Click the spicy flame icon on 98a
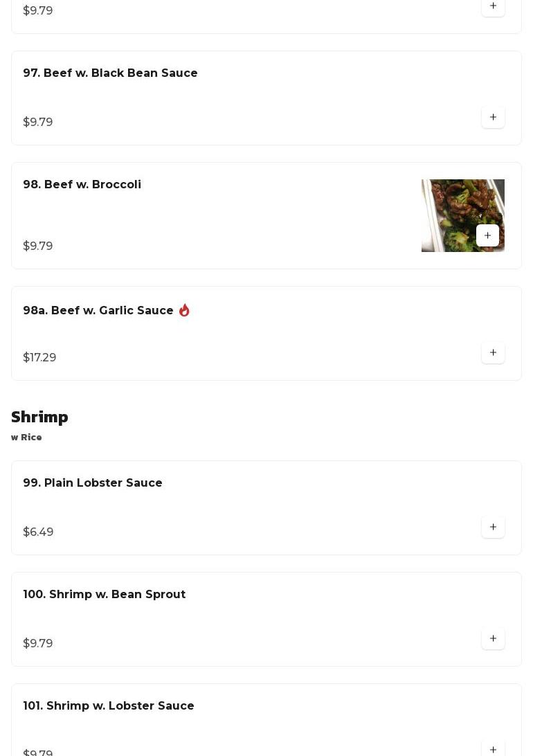 coord(184,311)
